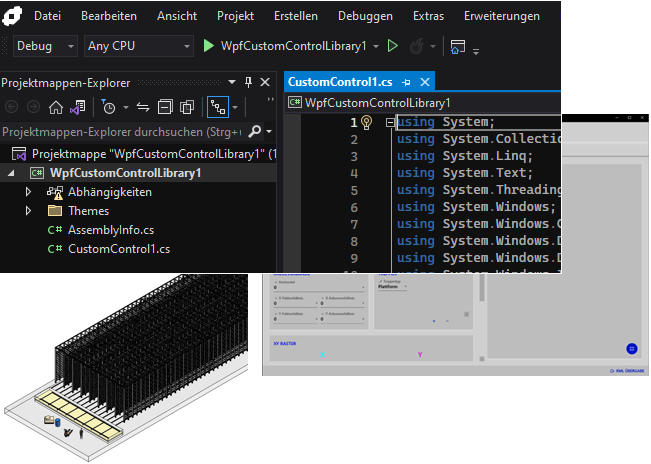Viewport: 651px width, 464px height.
Task: Collapse all nodes in Projektmappen-Explorer
Action: click(x=165, y=107)
